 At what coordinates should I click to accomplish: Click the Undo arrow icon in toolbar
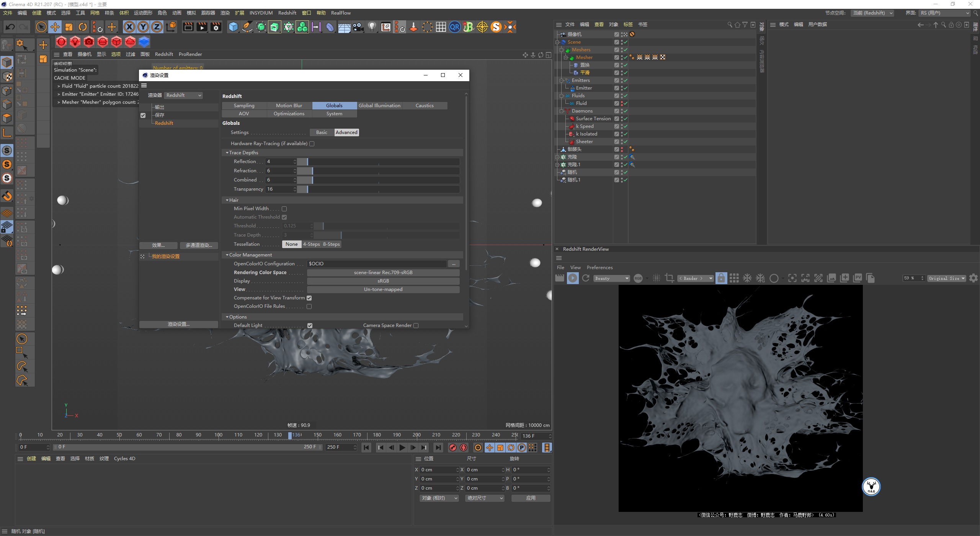click(x=10, y=27)
